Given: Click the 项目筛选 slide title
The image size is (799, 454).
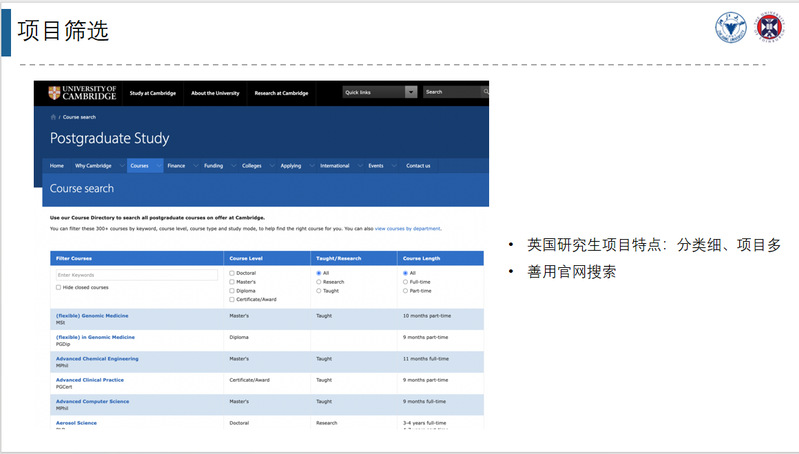Looking at the screenshot, I should [63, 31].
